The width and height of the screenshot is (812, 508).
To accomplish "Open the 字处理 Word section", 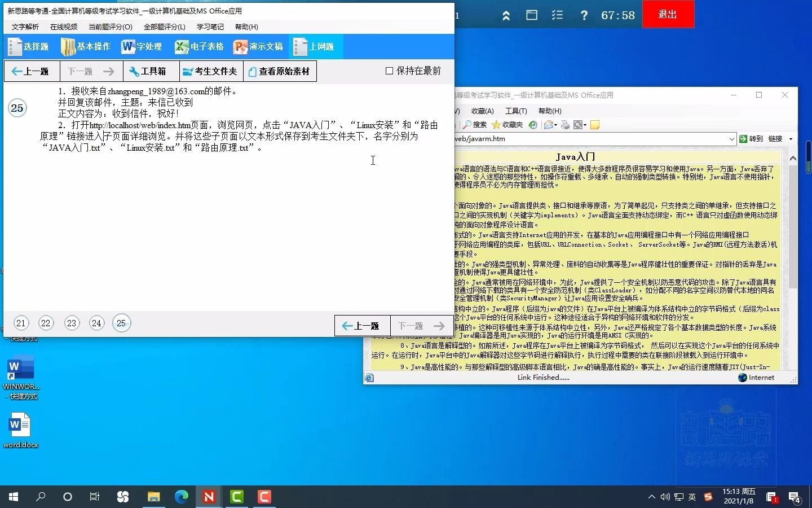I will tap(142, 47).
